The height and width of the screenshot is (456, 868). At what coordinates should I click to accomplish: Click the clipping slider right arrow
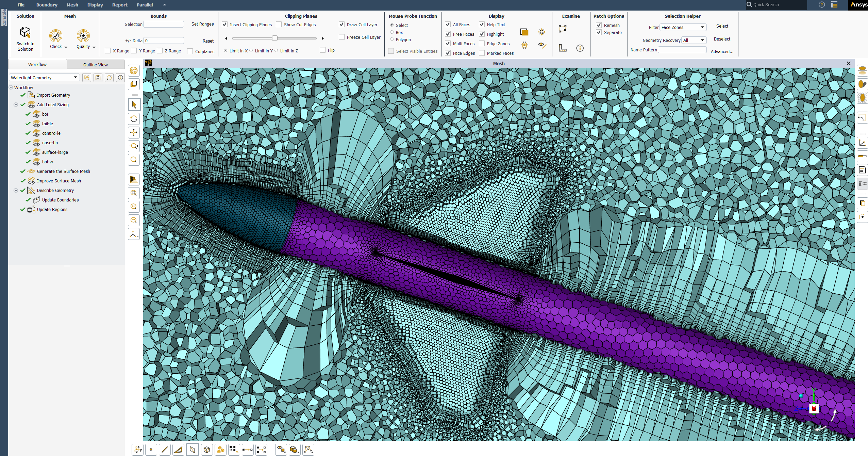tap(323, 38)
